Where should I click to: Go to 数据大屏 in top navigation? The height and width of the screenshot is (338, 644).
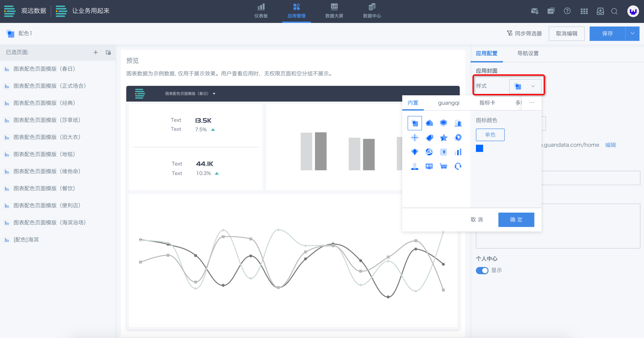click(334, 11)
